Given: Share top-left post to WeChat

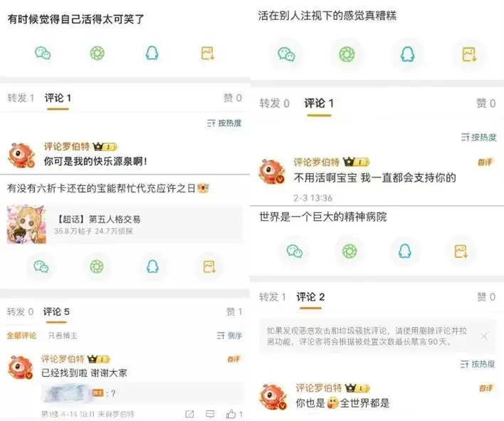Looking at the screenshot, I should click(43, 53).
